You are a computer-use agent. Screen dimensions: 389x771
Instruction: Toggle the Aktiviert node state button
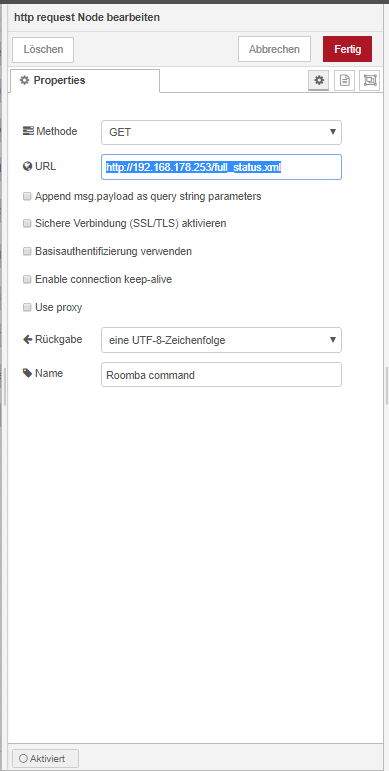click(x=45, y=758)
